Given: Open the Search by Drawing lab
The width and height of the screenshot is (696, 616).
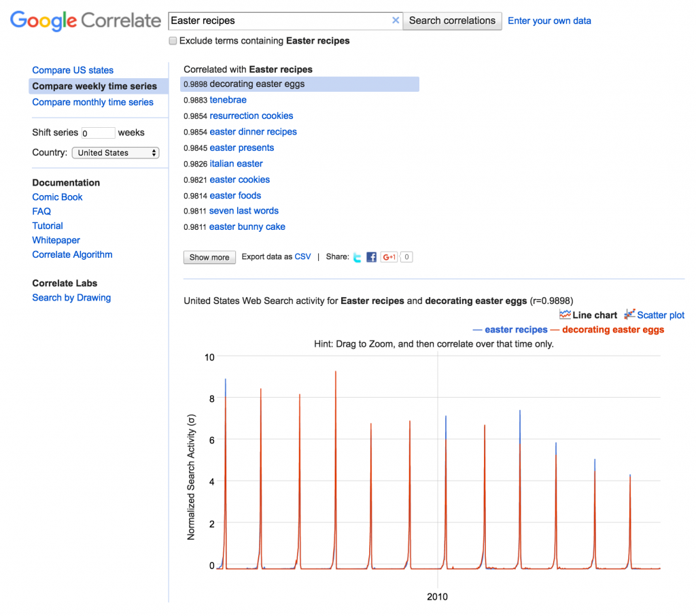Looking at the screenshot, I should coord(71,297).
